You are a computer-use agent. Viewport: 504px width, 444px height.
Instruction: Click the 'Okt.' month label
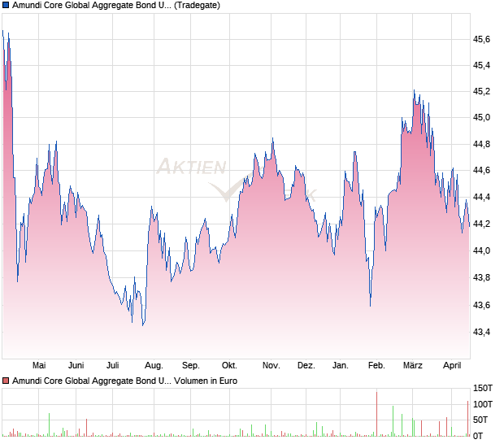pos(229,366)
